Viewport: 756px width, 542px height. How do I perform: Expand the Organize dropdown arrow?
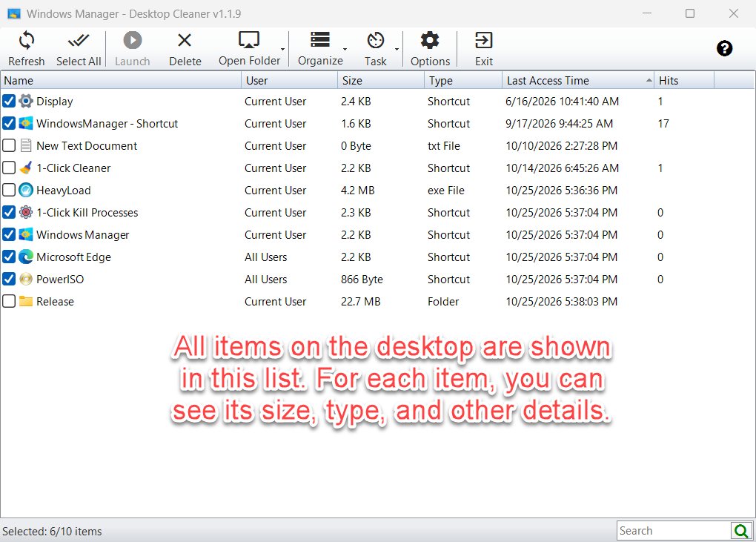click(x=345, y=49)
